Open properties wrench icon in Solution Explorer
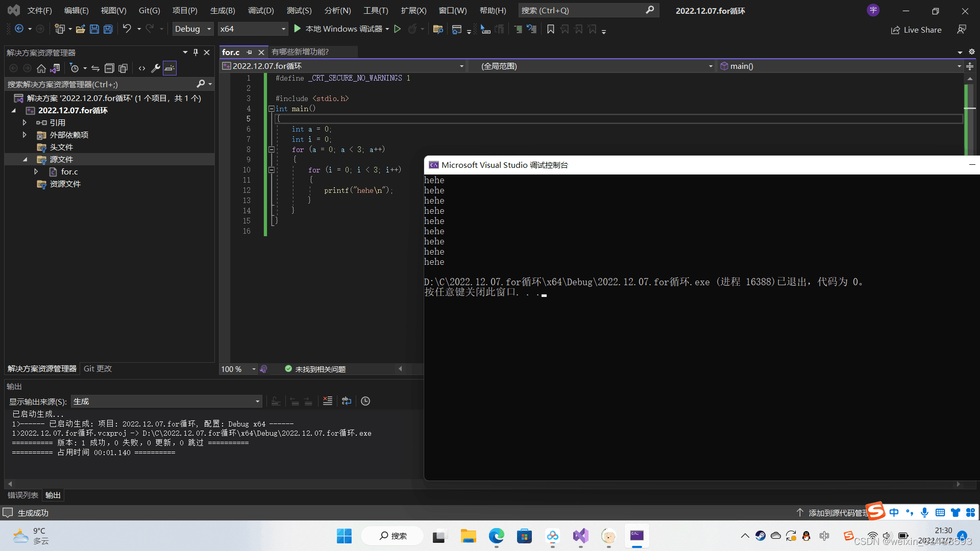980x551 pixels. point(156,68)
